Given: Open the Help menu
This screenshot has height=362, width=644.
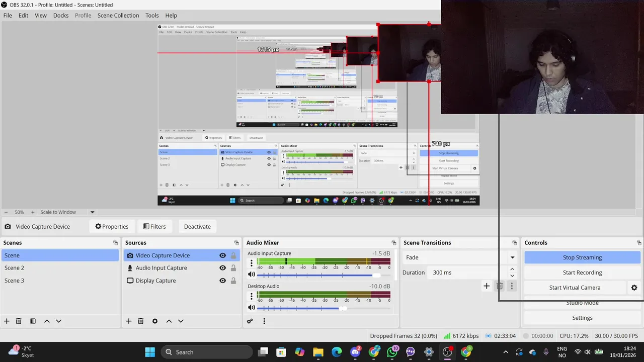Looking at the screenshot, I should pyautogui.click(x=171, y=16).
